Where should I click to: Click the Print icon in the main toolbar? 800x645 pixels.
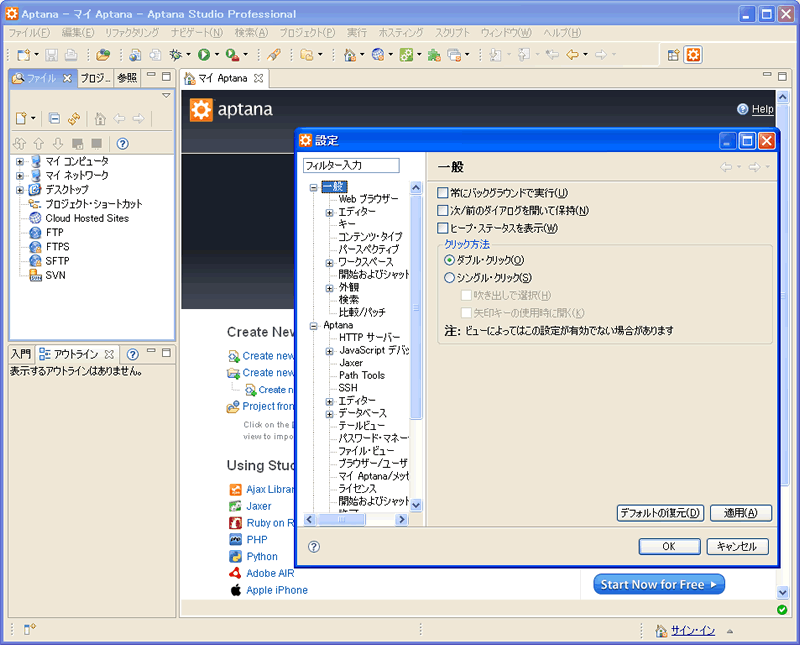coord(71,55)
